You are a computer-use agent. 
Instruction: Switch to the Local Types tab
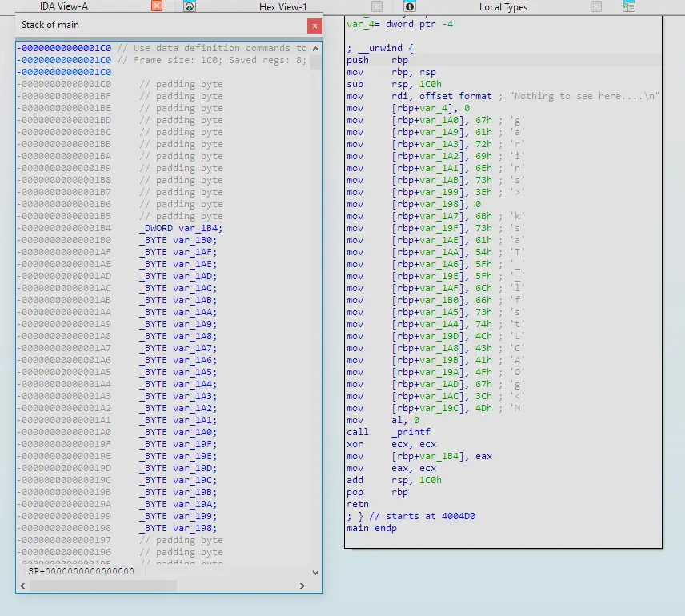click(x=503, y=7)
